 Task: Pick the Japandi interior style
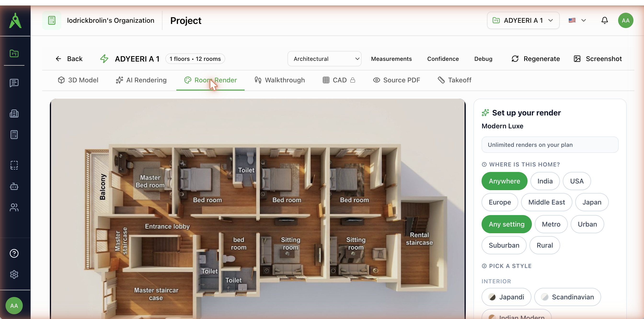(506, 297)
